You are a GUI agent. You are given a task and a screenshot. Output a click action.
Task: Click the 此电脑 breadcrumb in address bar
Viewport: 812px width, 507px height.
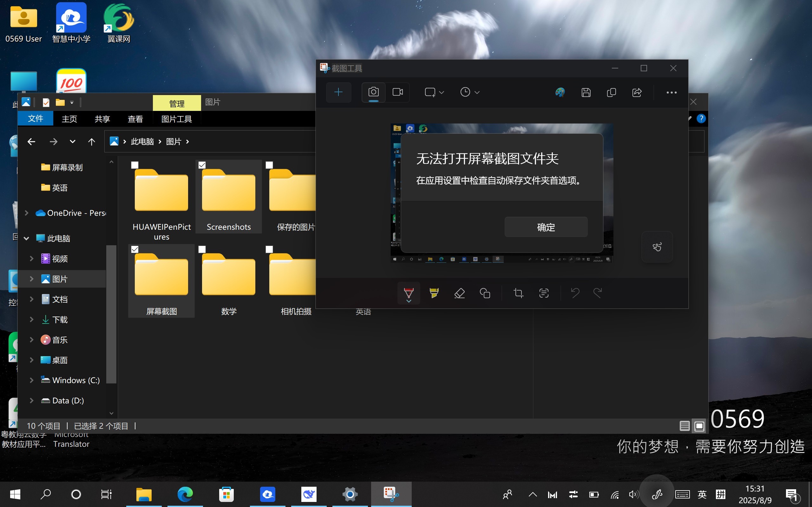[142, 142]
